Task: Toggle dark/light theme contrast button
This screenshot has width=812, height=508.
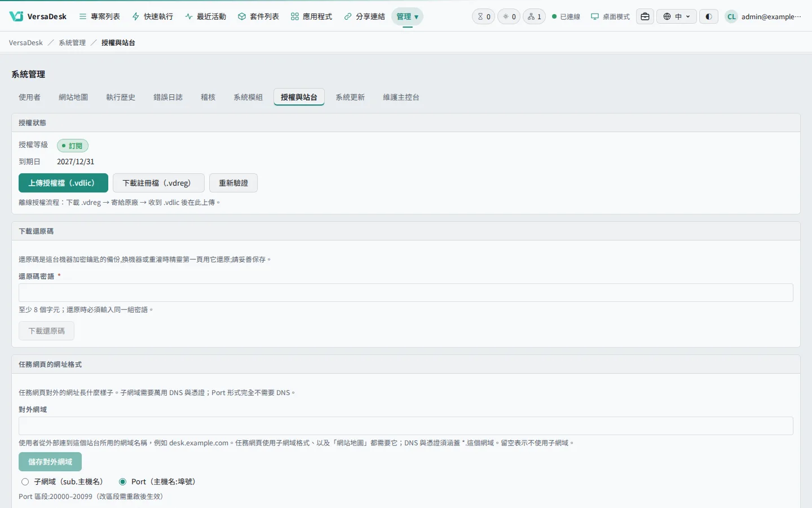Action: (709, 16)
